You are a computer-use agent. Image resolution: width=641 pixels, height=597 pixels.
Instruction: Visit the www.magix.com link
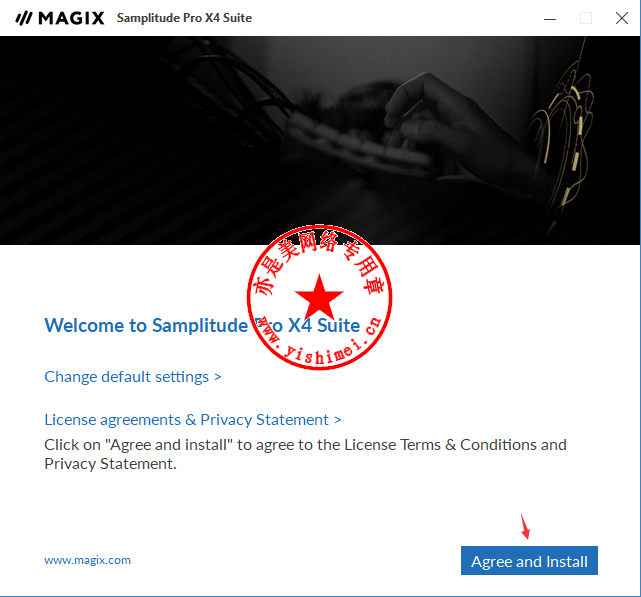[87, 560]
